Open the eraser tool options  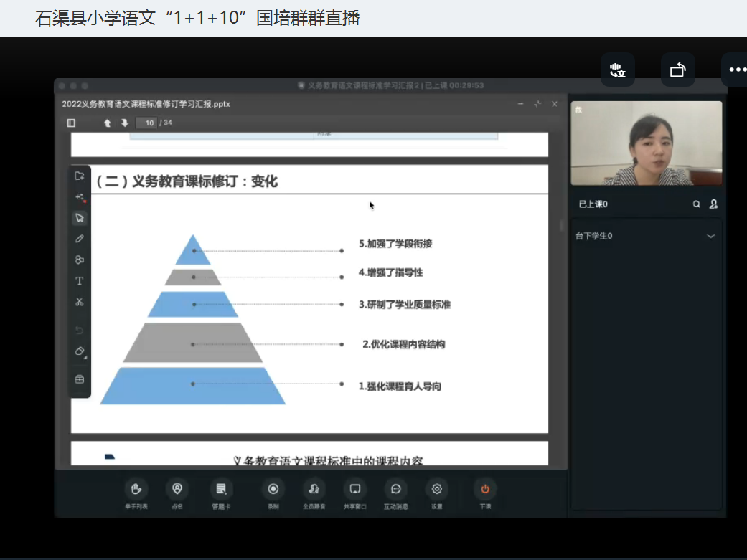pyautogui.click(x=80, y=351)
